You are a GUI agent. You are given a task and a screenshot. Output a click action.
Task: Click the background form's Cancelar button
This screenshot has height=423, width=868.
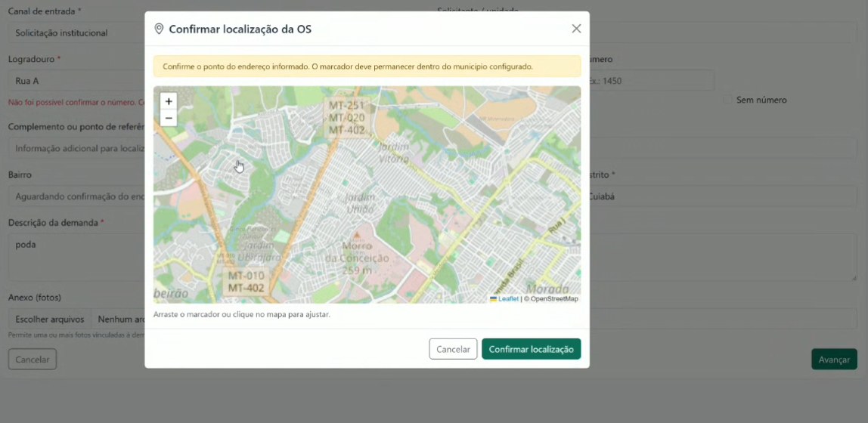click(32, 360)
